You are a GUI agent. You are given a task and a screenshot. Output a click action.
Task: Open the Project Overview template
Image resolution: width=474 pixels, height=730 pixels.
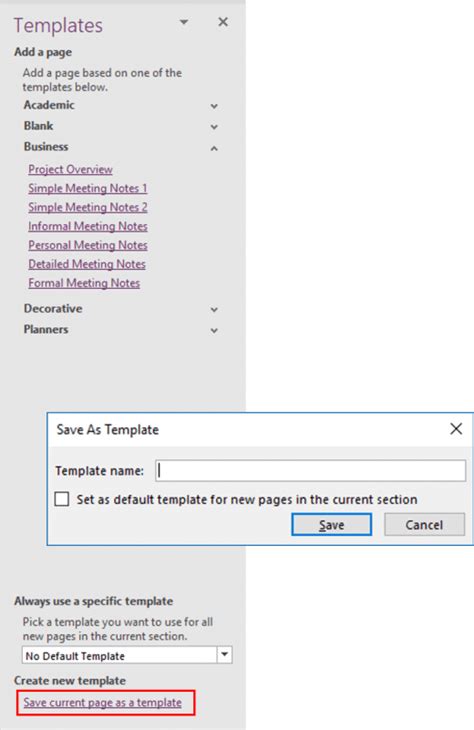[x=70, y=169]
